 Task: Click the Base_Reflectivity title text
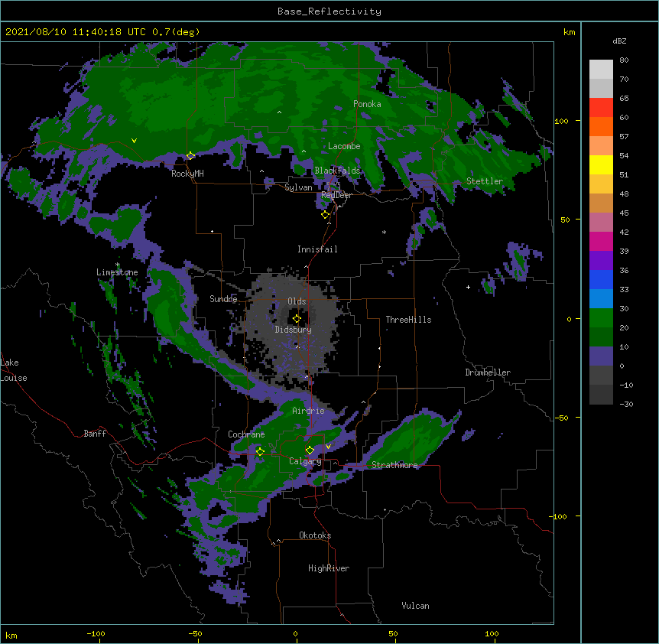click(x=329, y=11)
